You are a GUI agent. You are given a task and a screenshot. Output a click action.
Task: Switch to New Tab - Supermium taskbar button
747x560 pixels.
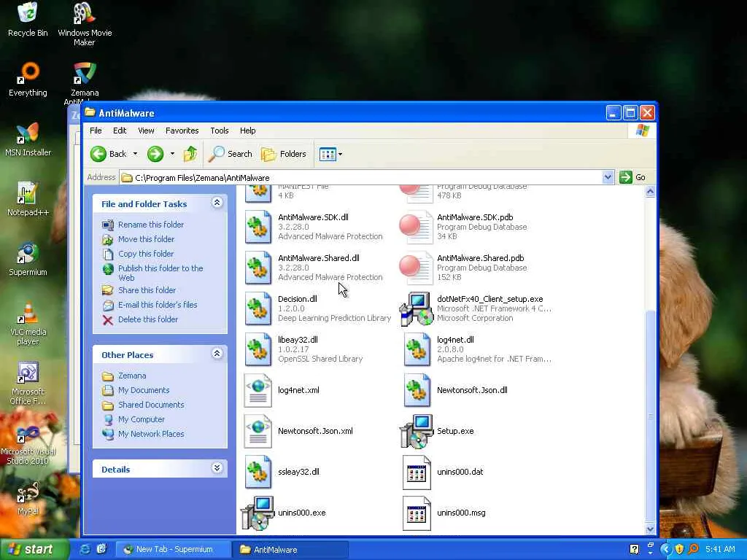(174, 550)
